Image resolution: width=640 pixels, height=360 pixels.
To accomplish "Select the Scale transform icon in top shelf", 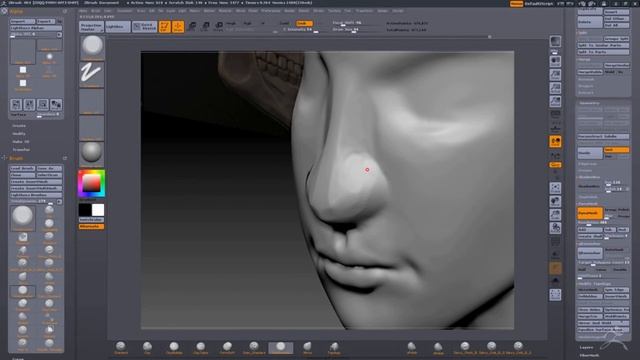I will click(x=205, y=27).
